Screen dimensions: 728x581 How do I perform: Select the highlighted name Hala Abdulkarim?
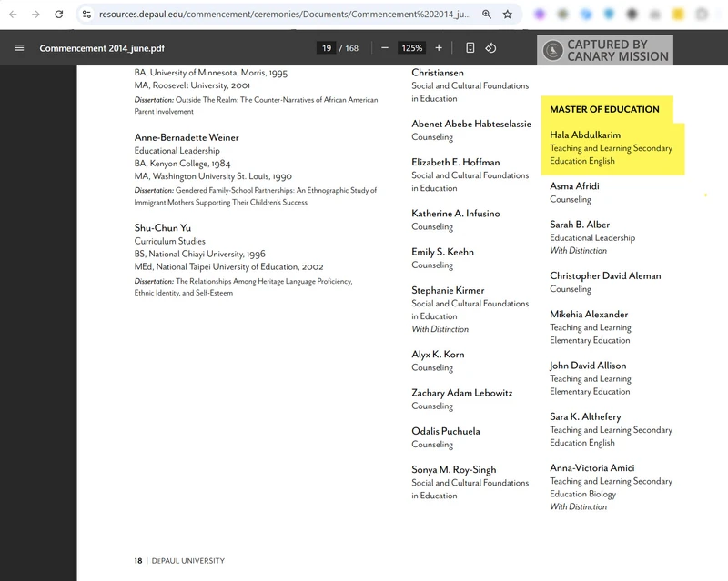click(x=585, y=135)
